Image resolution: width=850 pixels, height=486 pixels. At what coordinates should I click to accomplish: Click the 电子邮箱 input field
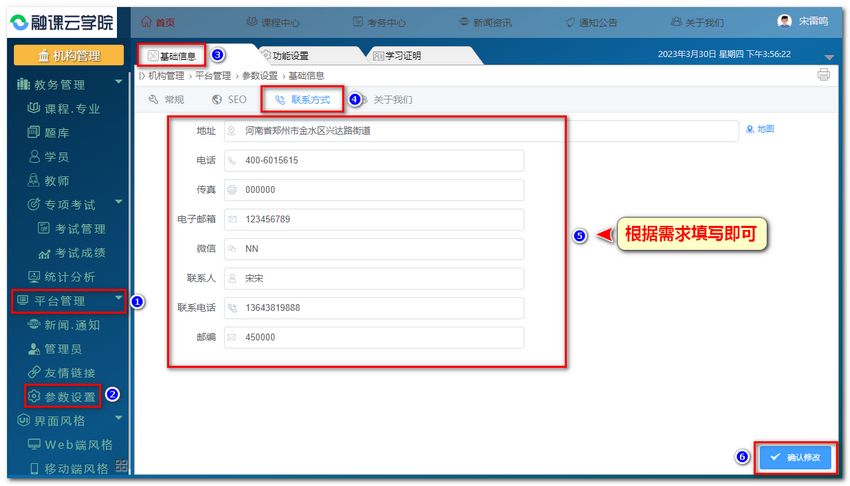pyautogui.click(x=374, y=219)
